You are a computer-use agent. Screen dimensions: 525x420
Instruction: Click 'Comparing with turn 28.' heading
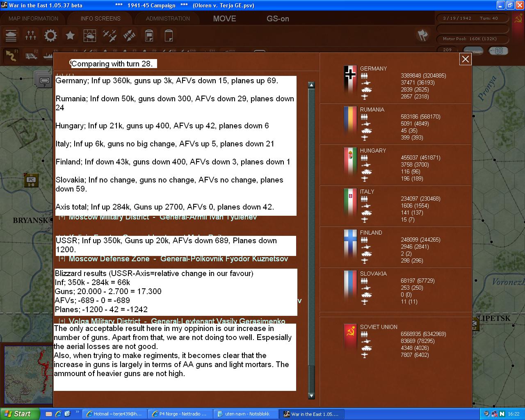pyautogui.click(x=112, y=64)
